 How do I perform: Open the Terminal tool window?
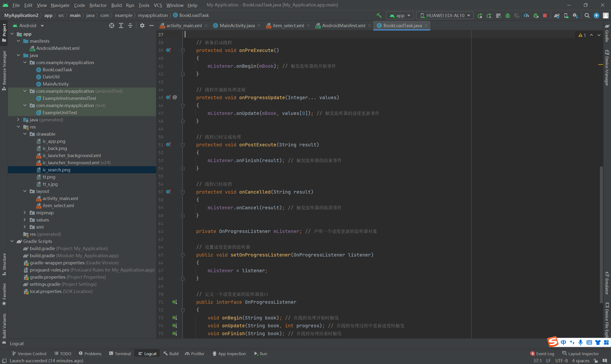[120, 354]
